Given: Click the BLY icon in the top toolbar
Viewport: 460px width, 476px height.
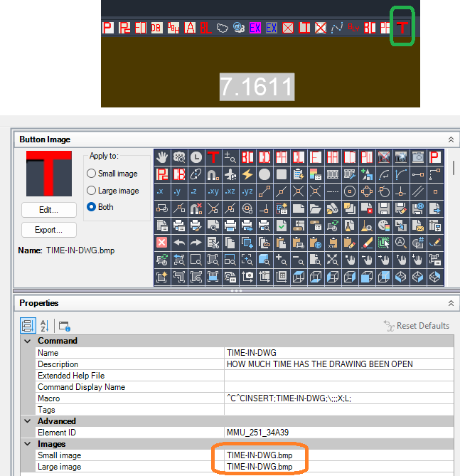Looking at the screenshot, I should pos(353,28).
